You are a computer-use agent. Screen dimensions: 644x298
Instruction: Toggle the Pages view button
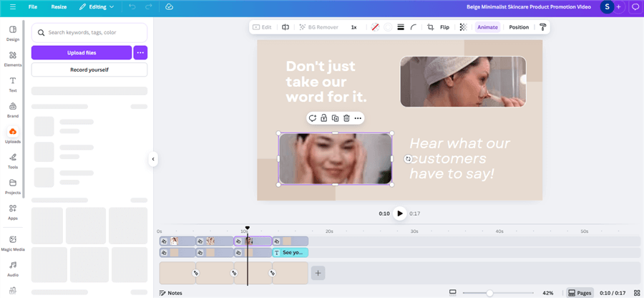[580, 293]
